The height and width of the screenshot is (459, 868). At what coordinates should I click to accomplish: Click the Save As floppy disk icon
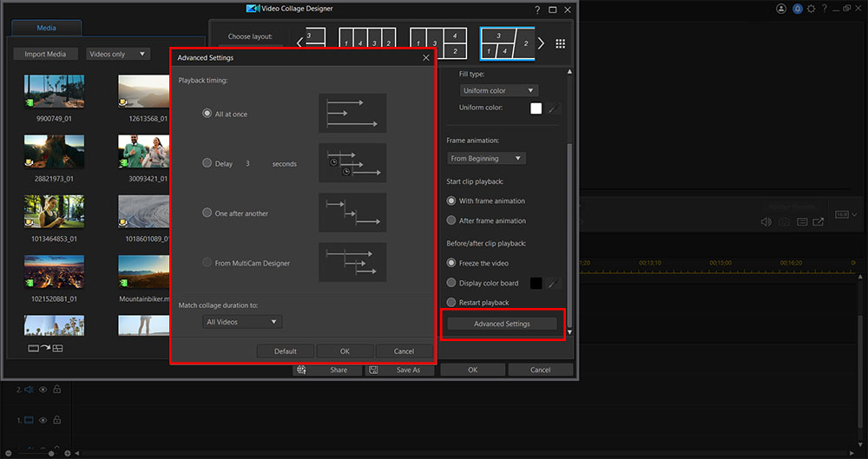373,370
